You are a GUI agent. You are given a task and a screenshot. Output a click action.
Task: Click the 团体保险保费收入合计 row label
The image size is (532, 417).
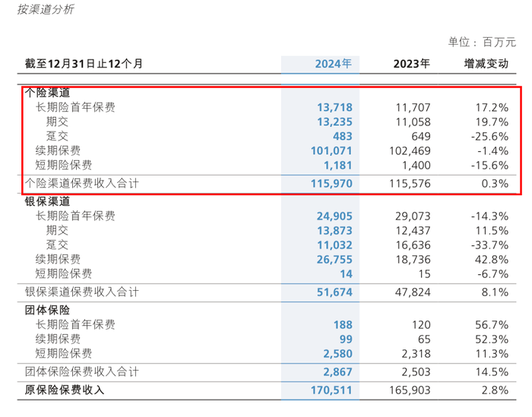(x=82, y=371)
